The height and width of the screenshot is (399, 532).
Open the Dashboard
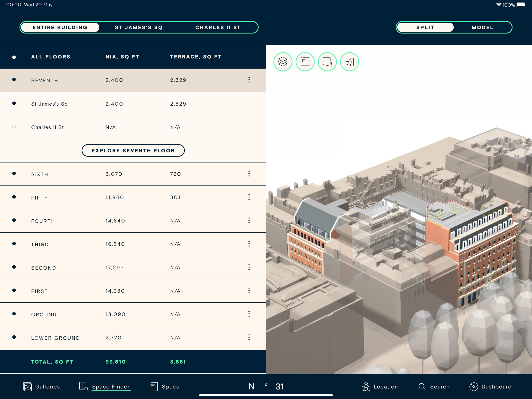pos(490,387)
